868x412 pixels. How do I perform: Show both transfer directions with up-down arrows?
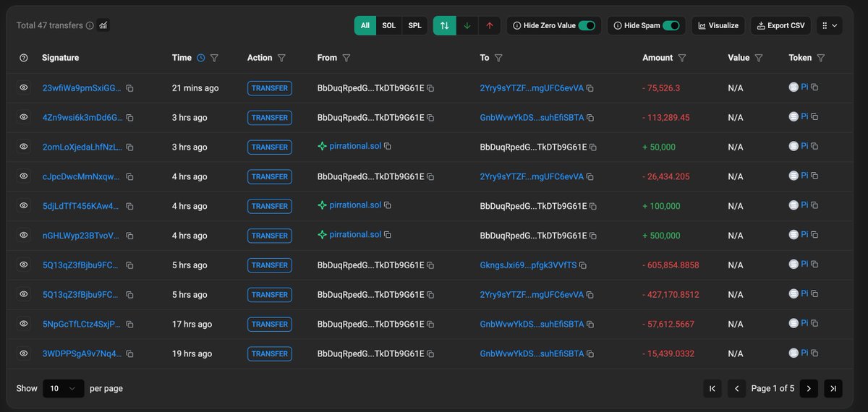[x=444, y=25]
